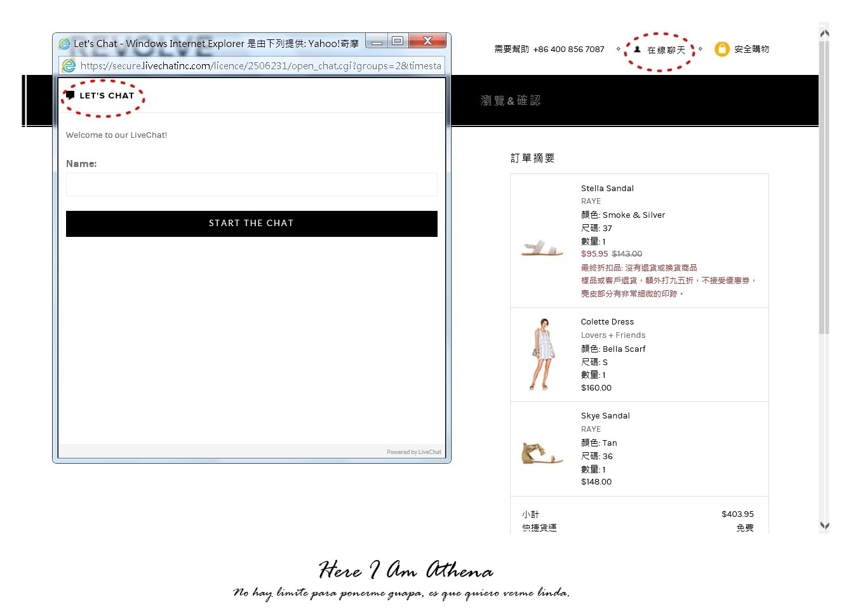Click the 瀏覽&確認 step tab
The height and width of the screenshot is (616, 851).
(511, 100)
